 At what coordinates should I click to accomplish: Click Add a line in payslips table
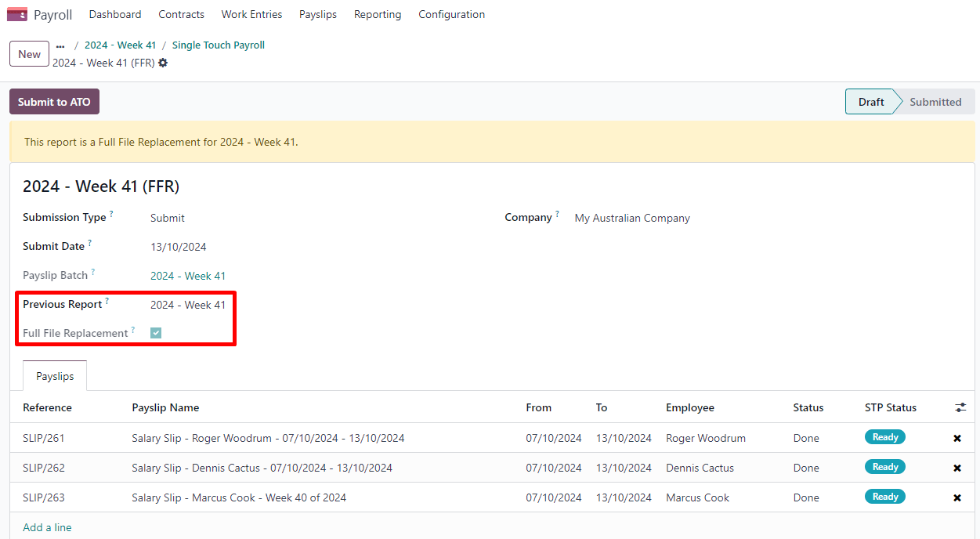coord(47,527)
